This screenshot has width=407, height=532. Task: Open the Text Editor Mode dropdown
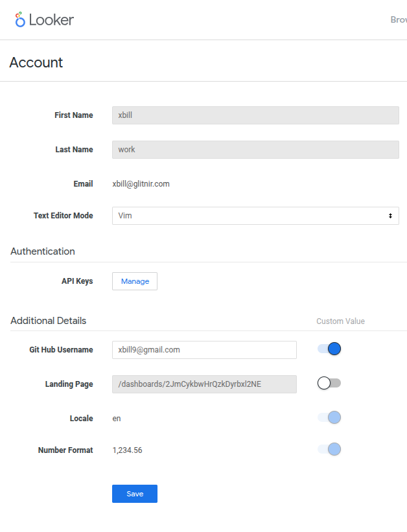[255, 216]
